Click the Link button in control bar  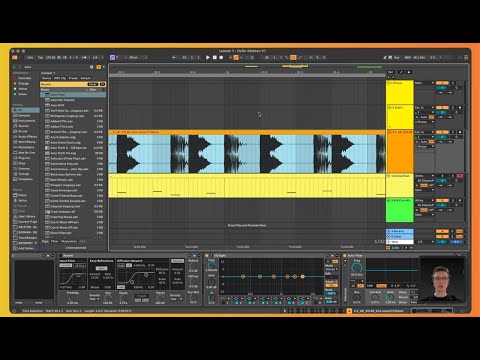(x=30, y=57)
